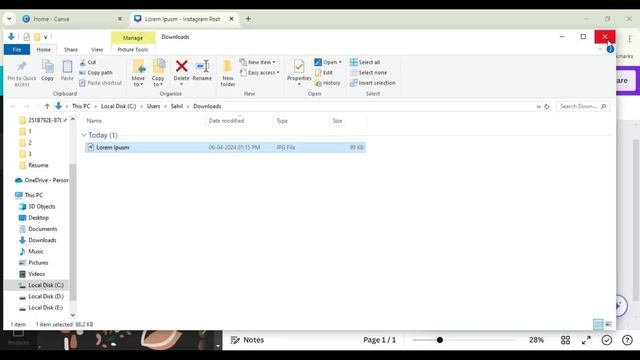The height and width of the screenshot is (360, 640).
Task: Open Documents in navigation pane
Action: pos(38,229)
